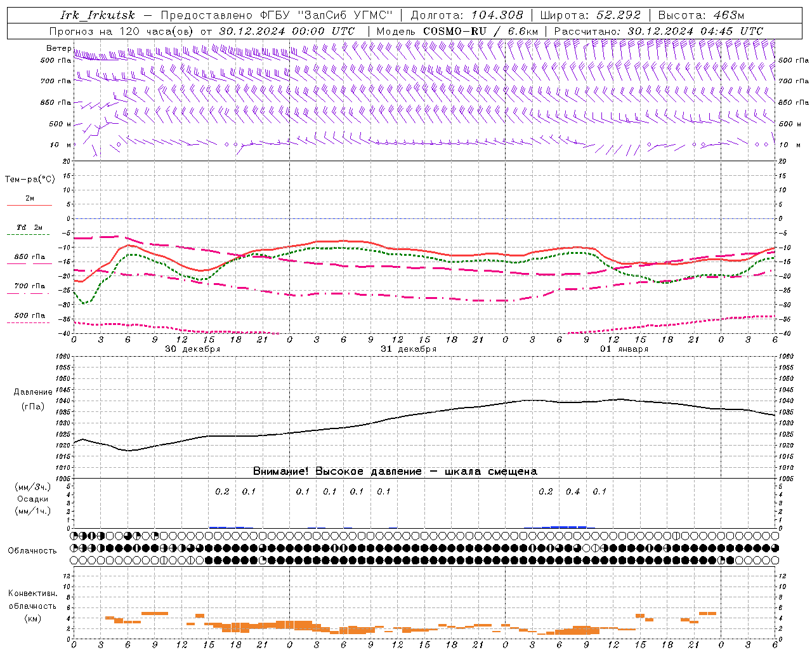Click the "01 января" date label
The image size is (812, 650).
point(624,349)
